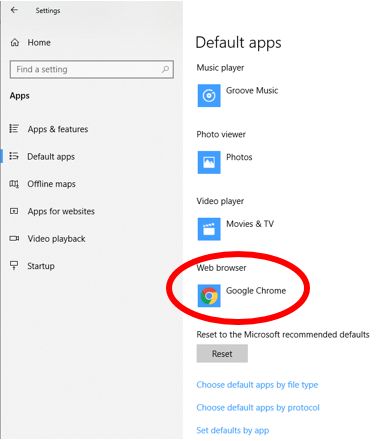
Task: Click the Movies & TV app icon
Action: point(209,229)
